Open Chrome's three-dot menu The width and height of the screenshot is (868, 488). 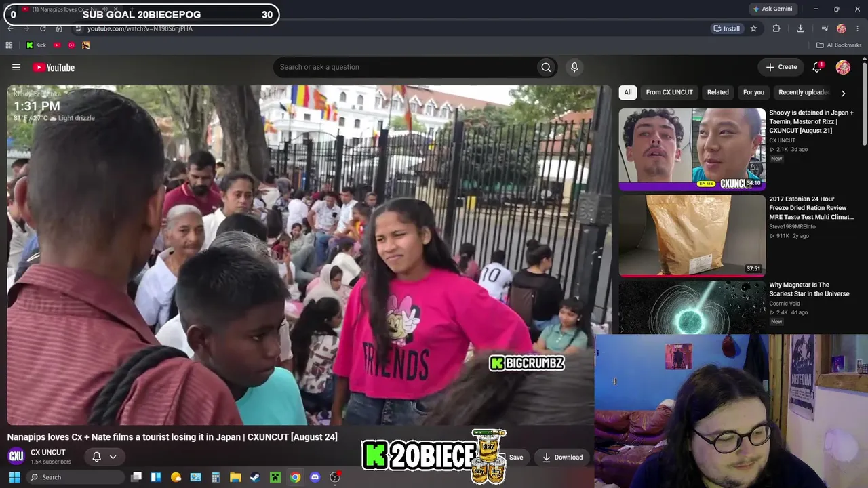point(857,28)
